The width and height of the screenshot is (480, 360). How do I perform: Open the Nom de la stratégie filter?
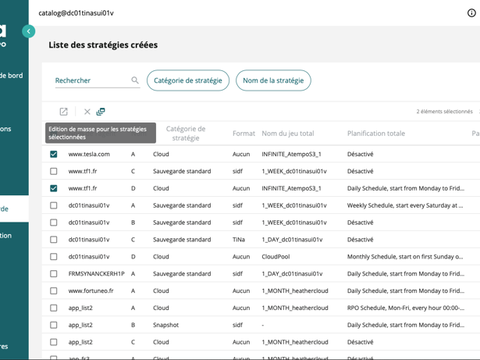(x=273, y=80)
